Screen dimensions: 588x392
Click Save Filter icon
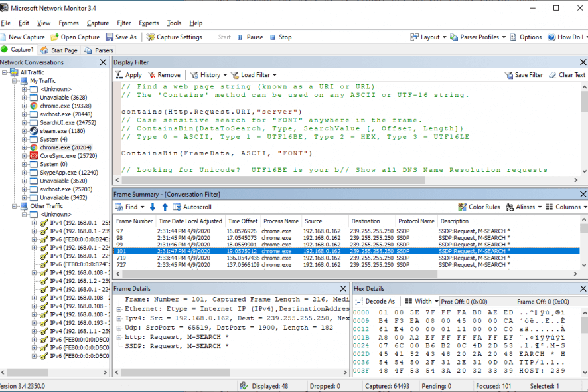tap(509, 75)
